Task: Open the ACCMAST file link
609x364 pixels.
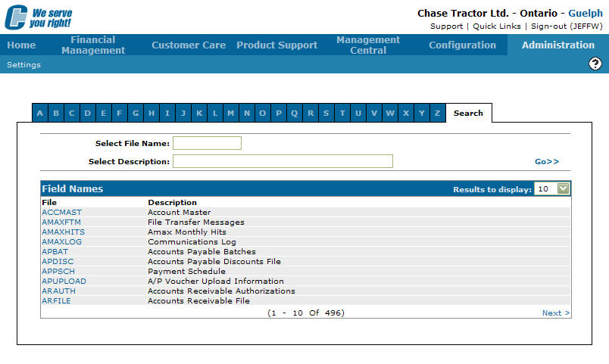Action: [61, 213]
